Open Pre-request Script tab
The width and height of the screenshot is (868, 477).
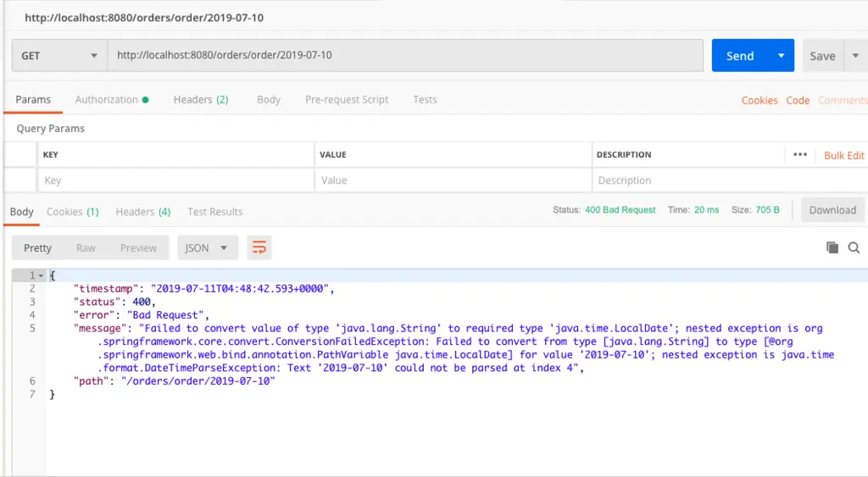[347, 100]
